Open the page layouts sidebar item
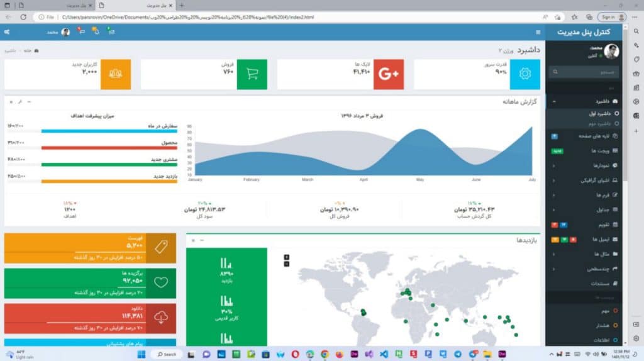 [584, 136]
